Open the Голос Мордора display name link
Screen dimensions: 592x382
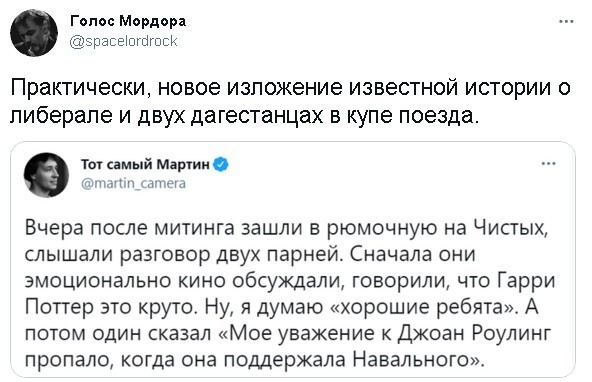pos(128,22)
